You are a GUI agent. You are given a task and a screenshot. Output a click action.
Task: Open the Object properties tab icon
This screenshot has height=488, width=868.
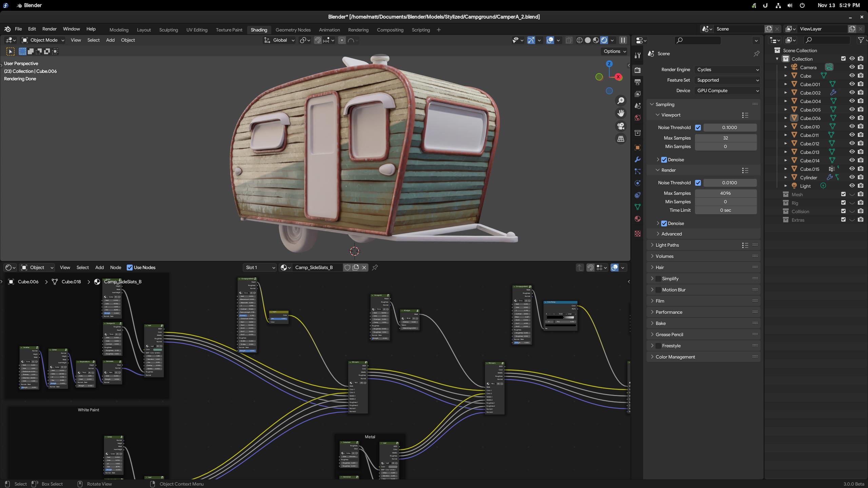click(x=637, y=147)
